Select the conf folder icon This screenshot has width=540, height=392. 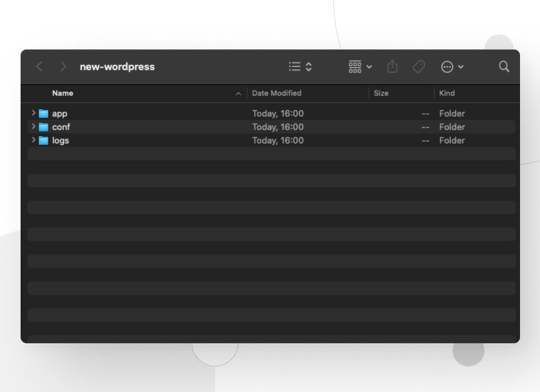(x=44, y=127)
